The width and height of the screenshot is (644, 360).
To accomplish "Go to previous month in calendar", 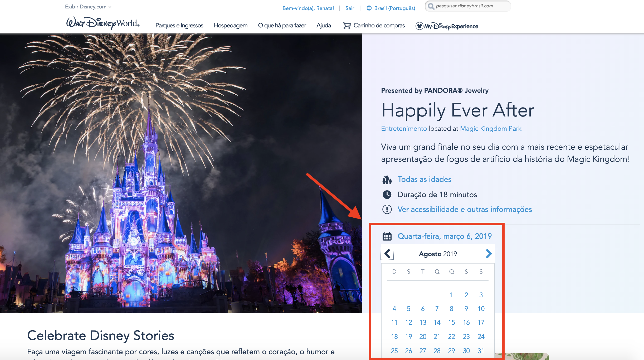I will click(x=387, y=254).
